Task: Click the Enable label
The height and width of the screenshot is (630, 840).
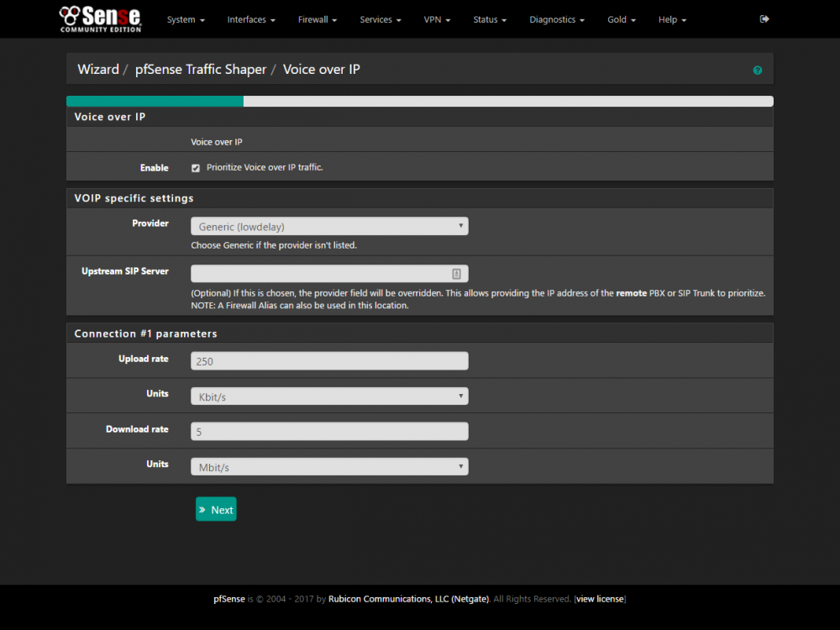Action: click(155, 168)
